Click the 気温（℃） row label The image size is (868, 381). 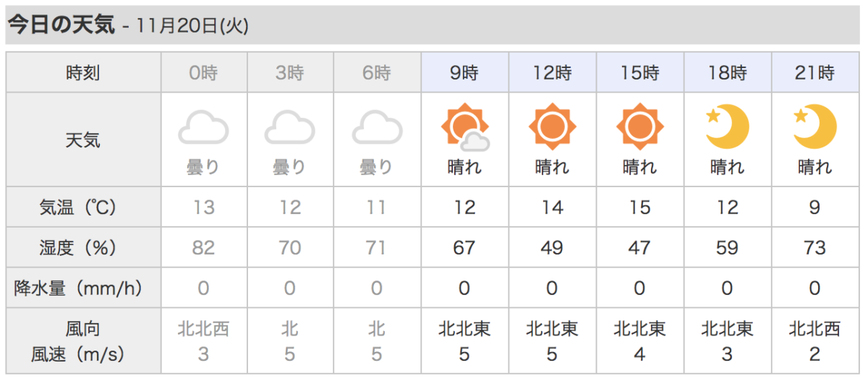[83, 207]
